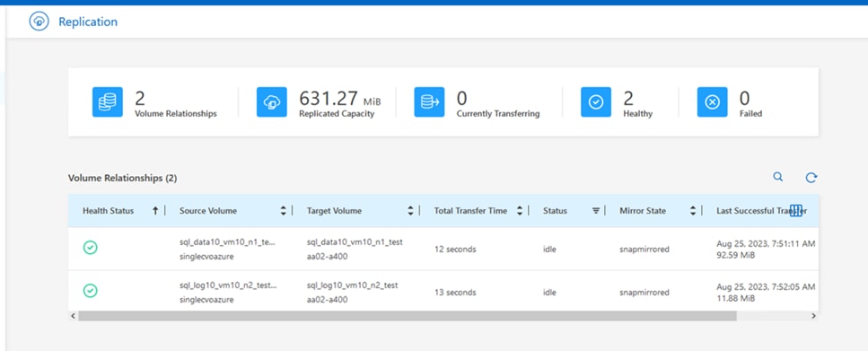Screen dimensions: 868x351
Task: Click the Replicated Capacity cloud icon
Action: click(x=272, y=101)
